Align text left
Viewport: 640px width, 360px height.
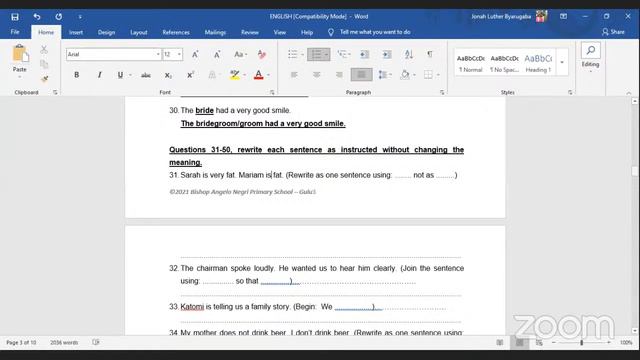[294, 75]
